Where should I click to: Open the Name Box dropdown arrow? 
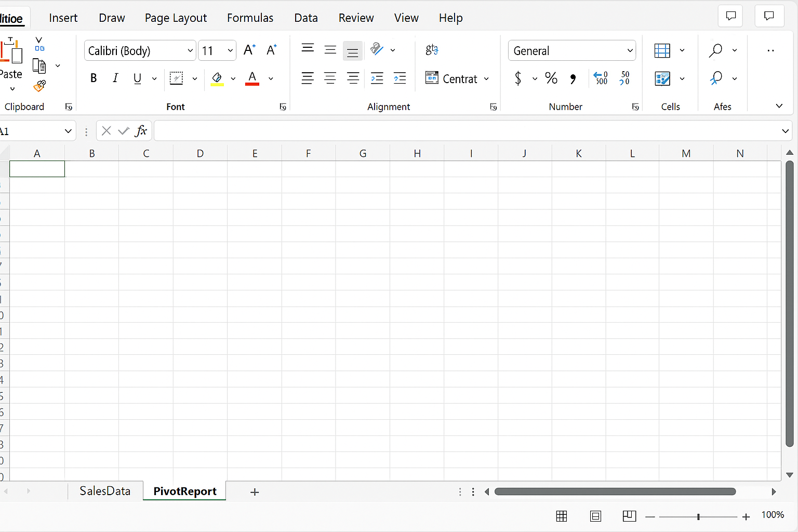[68, 131]
